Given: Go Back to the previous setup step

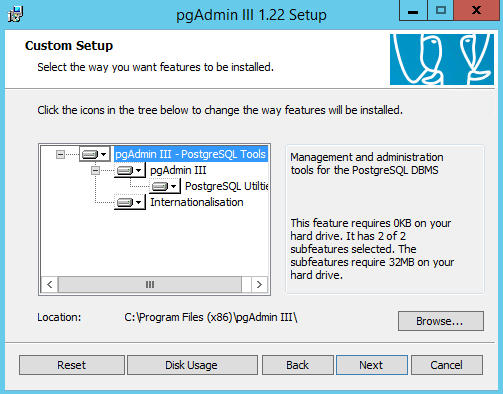Looking at the screenshot, I should [298, 365].
